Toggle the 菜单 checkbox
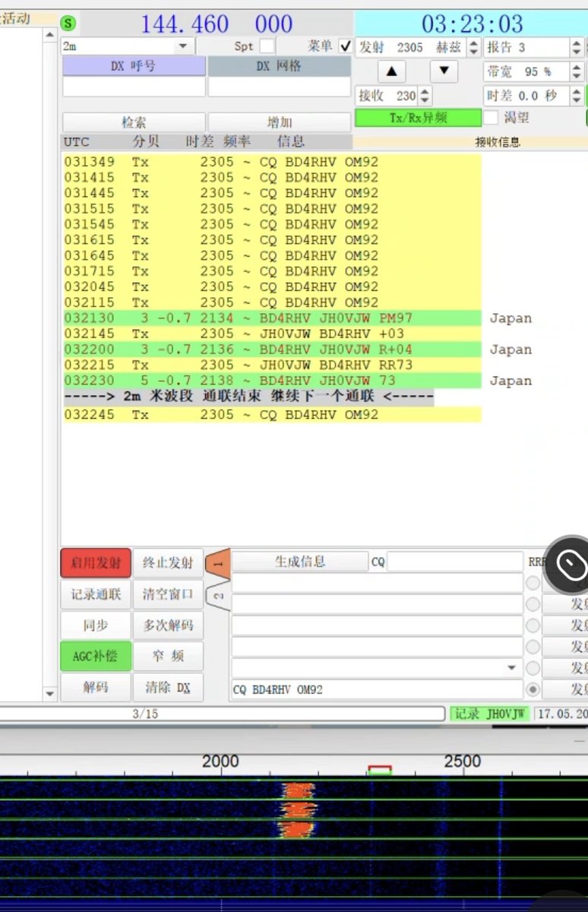This screenshot has height=912, width=588. point(346,46)
